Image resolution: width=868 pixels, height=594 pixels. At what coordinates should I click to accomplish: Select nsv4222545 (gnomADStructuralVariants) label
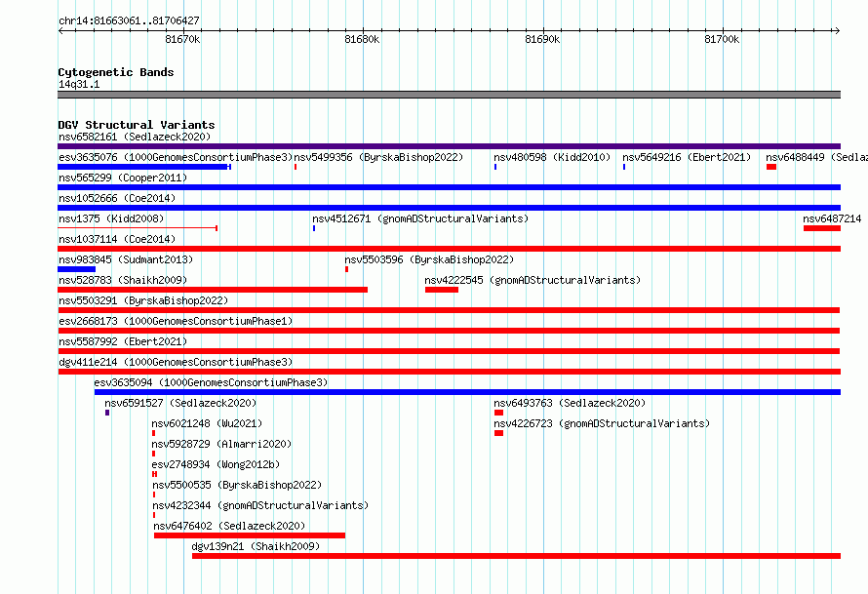coord(533,280)
